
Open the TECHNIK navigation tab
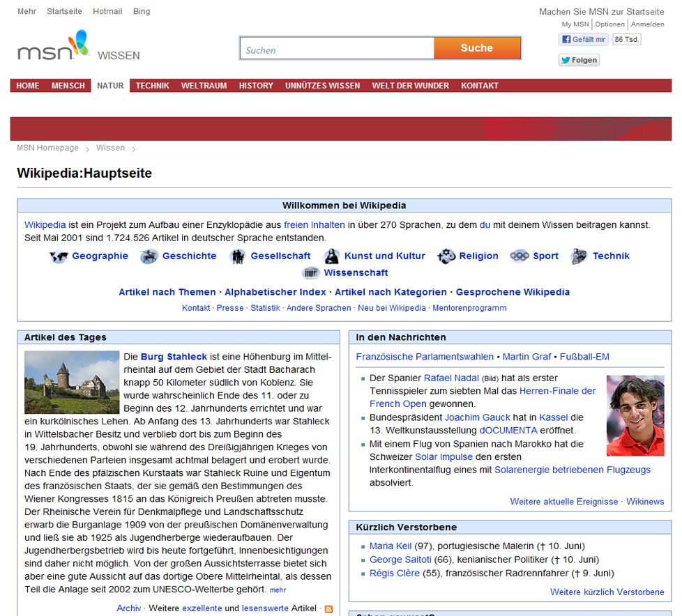pyautogui.click(x=152, y=86)
